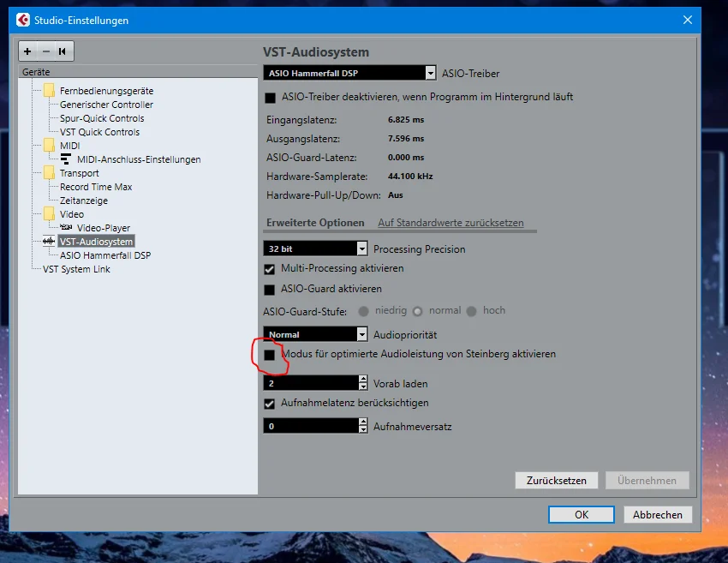Select ASIO-Guard-Stufe hoch radio button
The height and width of the screenshot is (563, 728).
tap(471, 311)
